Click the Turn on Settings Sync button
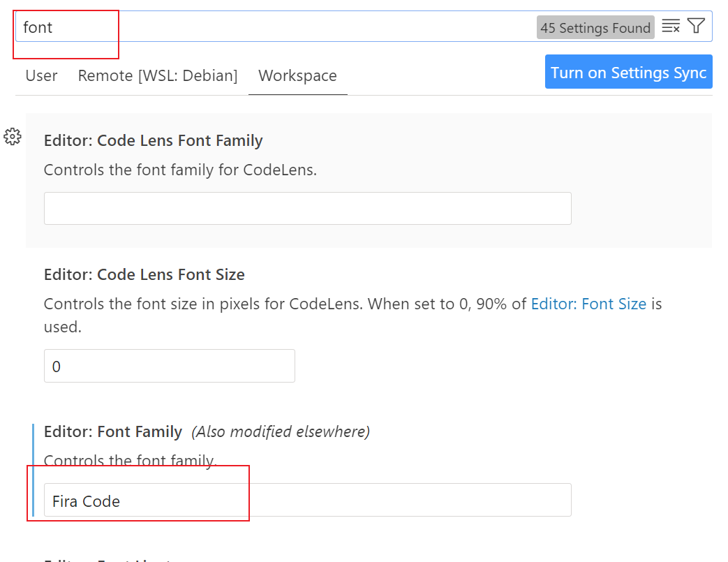 point(627,72)
